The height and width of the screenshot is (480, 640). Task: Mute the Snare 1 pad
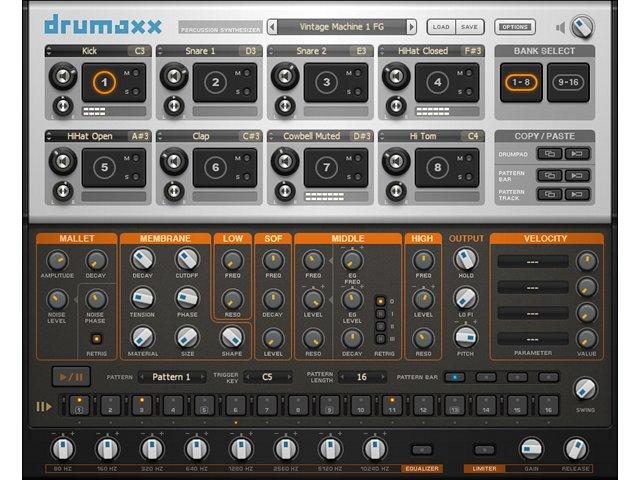[x=247, y=73]
